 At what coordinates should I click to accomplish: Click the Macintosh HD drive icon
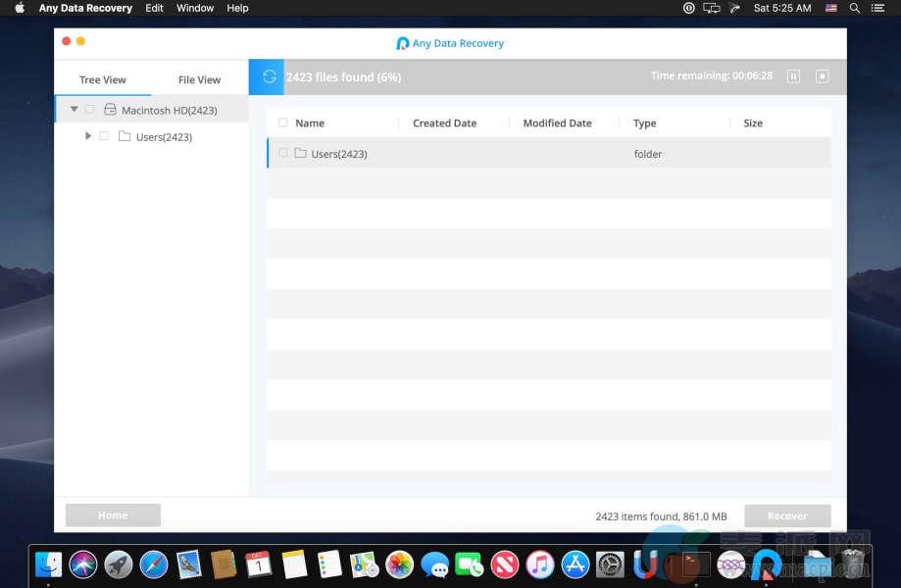coord(110,110)
